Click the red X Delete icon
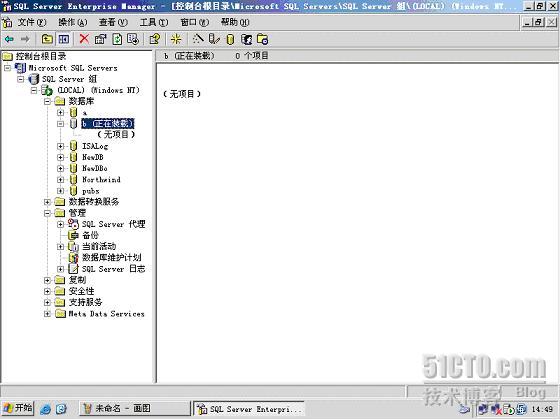560x420 pixels. coord(84,39)
